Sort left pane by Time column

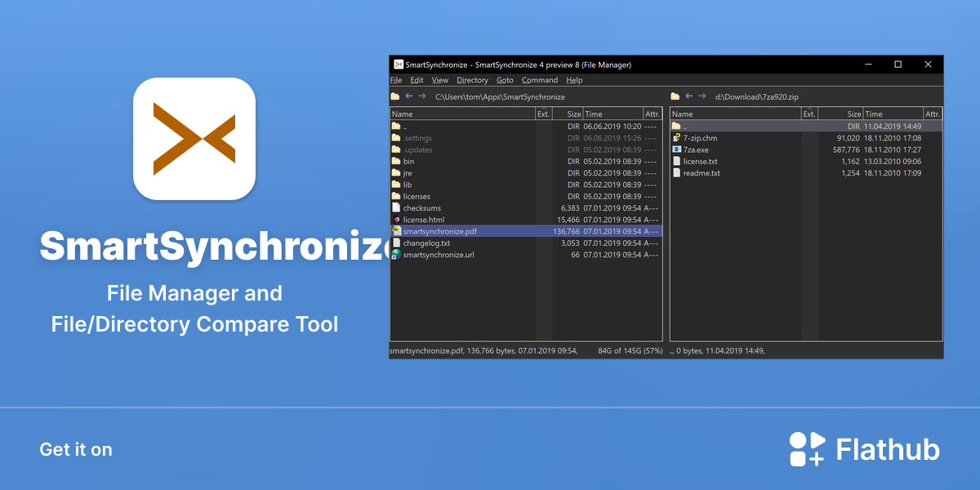pos(612,114)
